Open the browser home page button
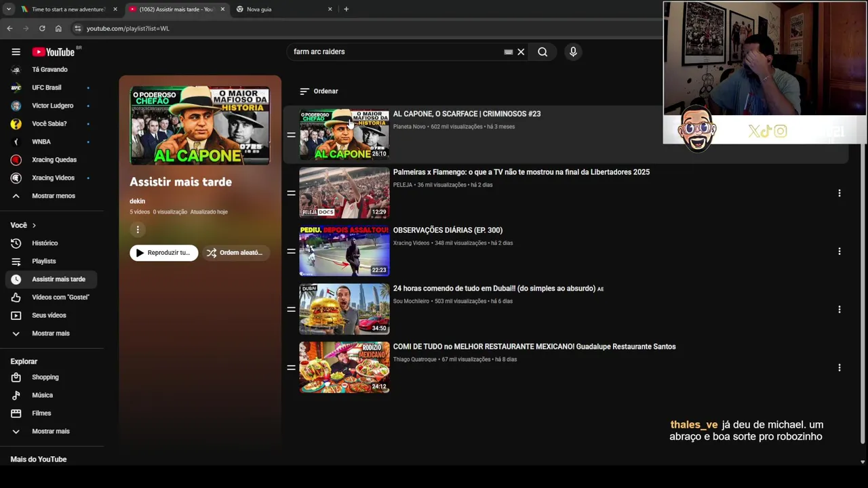The image size is (868, 488). tap(58, 28)
